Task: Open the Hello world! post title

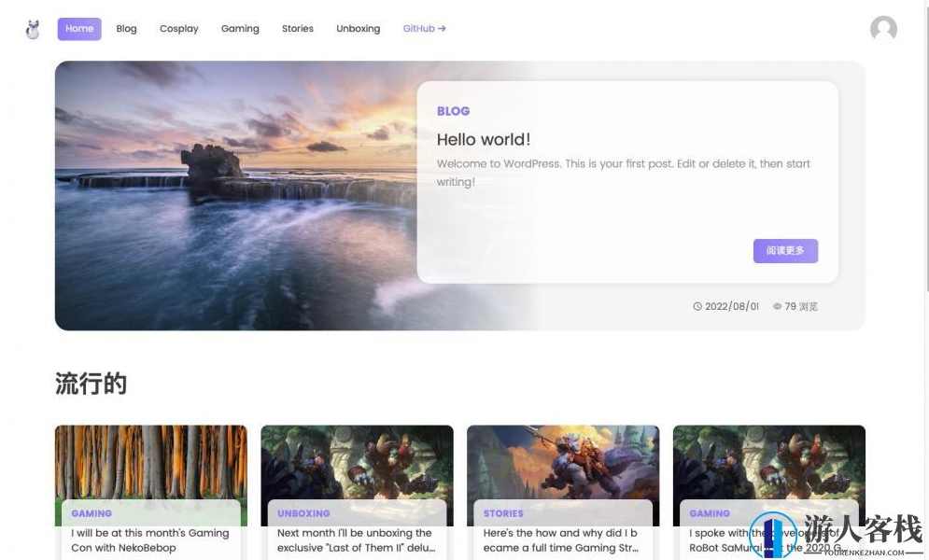Action: tap(484, 140)
